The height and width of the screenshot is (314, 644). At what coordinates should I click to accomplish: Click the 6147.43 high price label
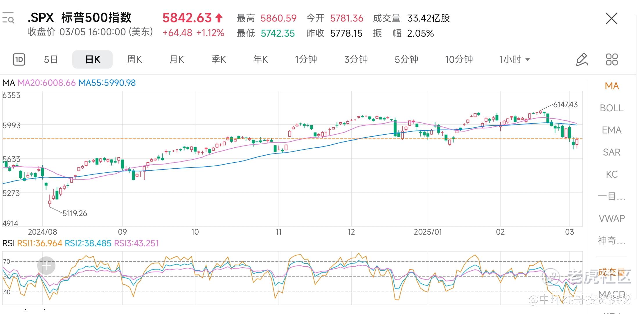(565, 105)
